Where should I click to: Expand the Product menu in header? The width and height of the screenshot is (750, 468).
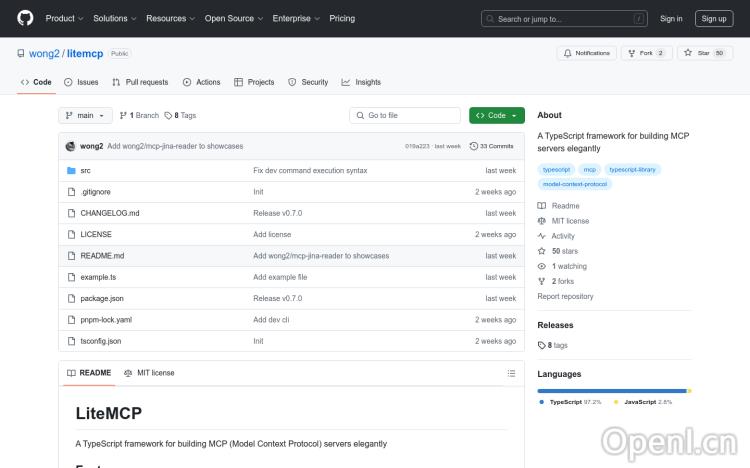[64, 18]
